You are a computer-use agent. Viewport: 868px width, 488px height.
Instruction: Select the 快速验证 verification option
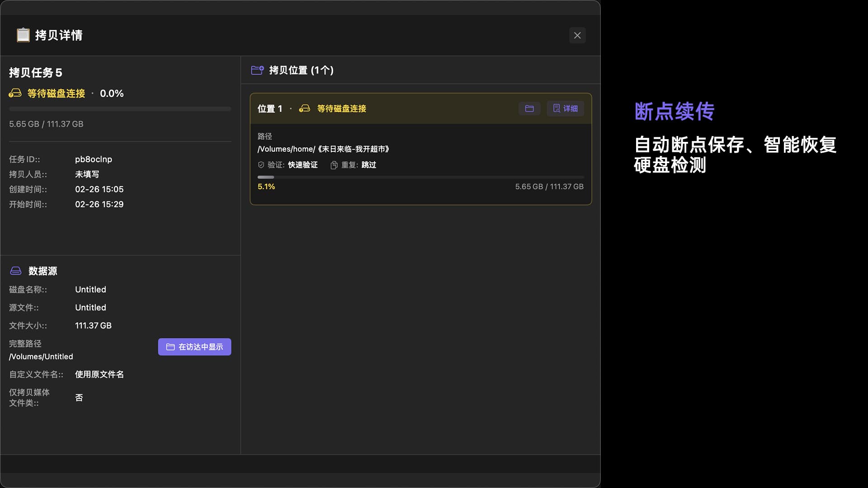pyautogui.click(x=303, y=165)
